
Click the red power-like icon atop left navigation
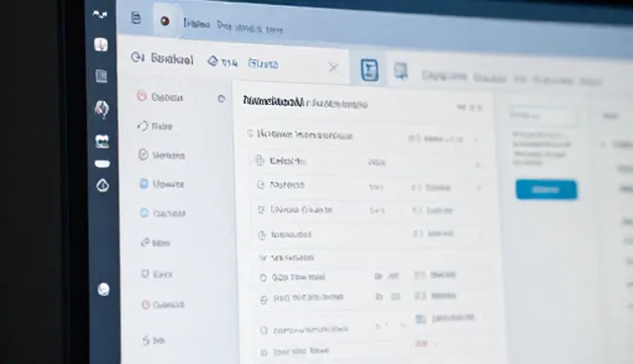click(141, 96)
